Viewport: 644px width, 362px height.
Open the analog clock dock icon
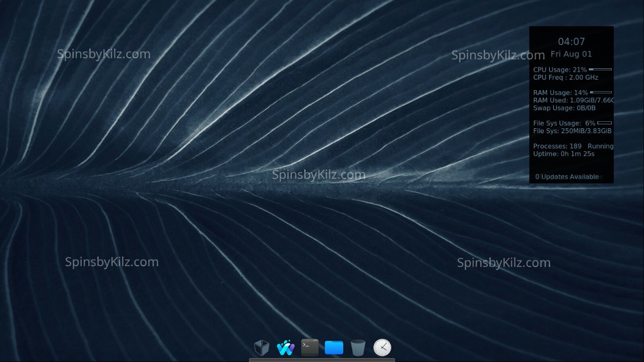(382, 348)
